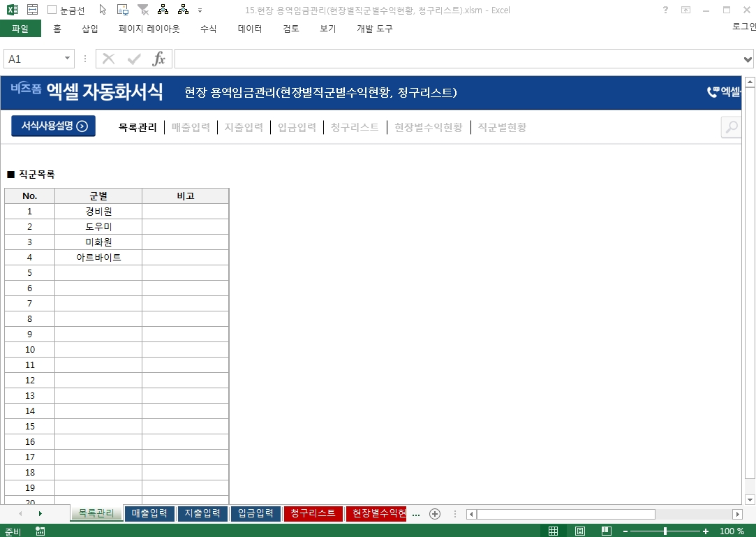Go to 지출입력 navigation link in header

(244, 127)
